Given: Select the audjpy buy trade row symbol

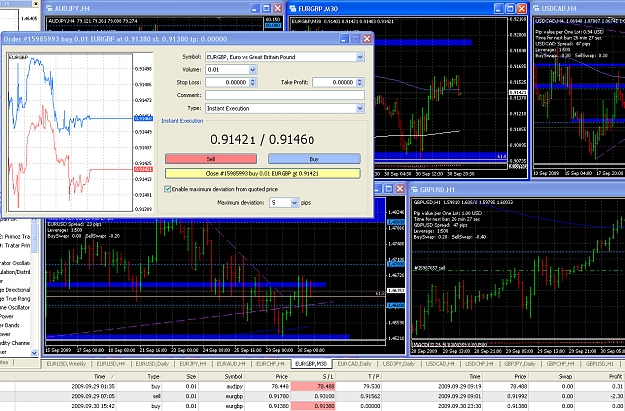Looking at the screenshot, I should tap(234, 386).
